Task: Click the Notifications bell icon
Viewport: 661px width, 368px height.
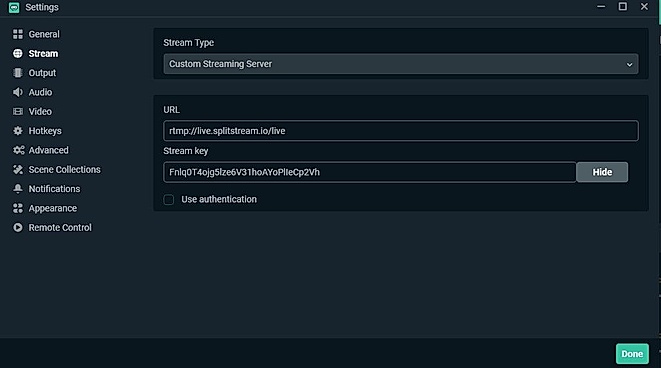Action: click(x=18, y=189)
